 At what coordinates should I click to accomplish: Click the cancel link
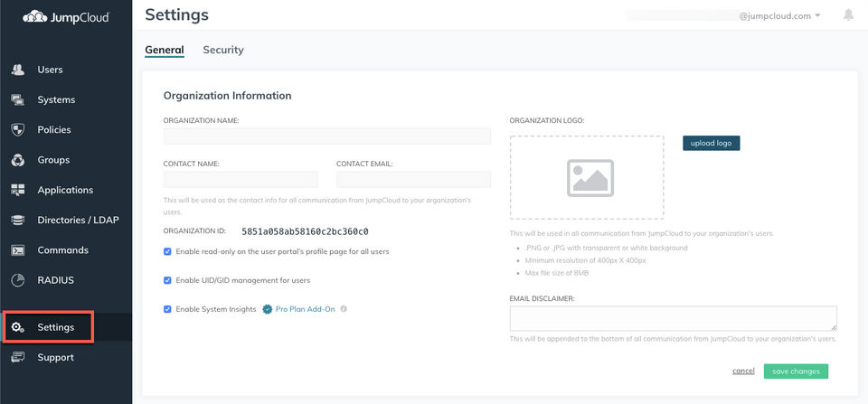coord(743,371)
